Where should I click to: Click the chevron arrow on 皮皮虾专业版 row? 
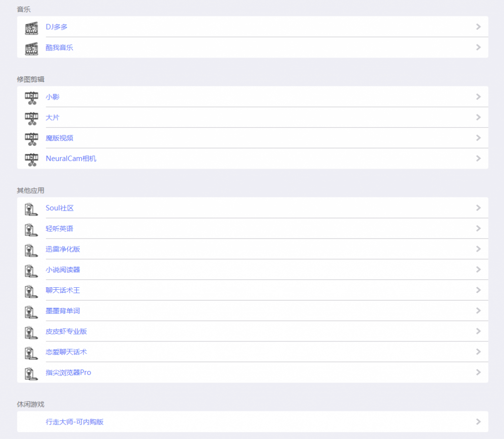click(478, 332)
